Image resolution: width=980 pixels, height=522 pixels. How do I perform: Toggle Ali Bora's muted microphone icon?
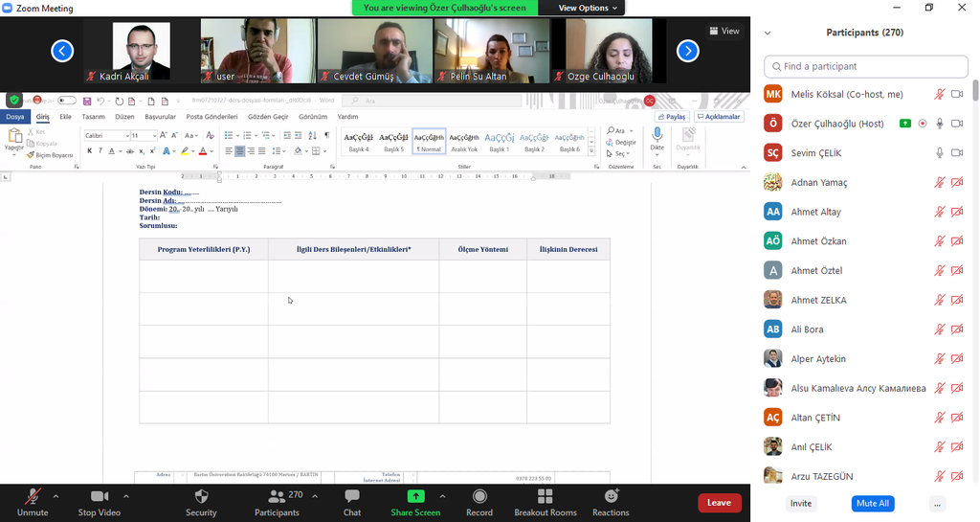click(x=940, y=329)
